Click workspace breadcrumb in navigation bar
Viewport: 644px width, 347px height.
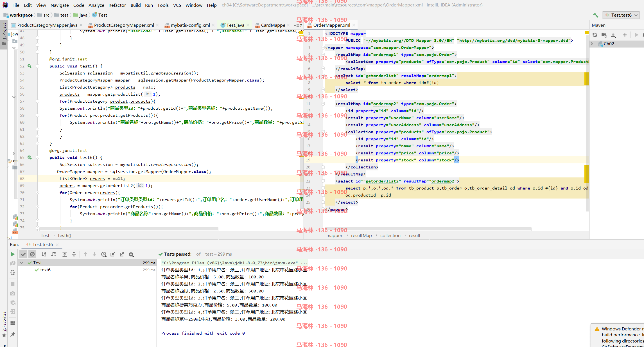[x=19, y=15]
